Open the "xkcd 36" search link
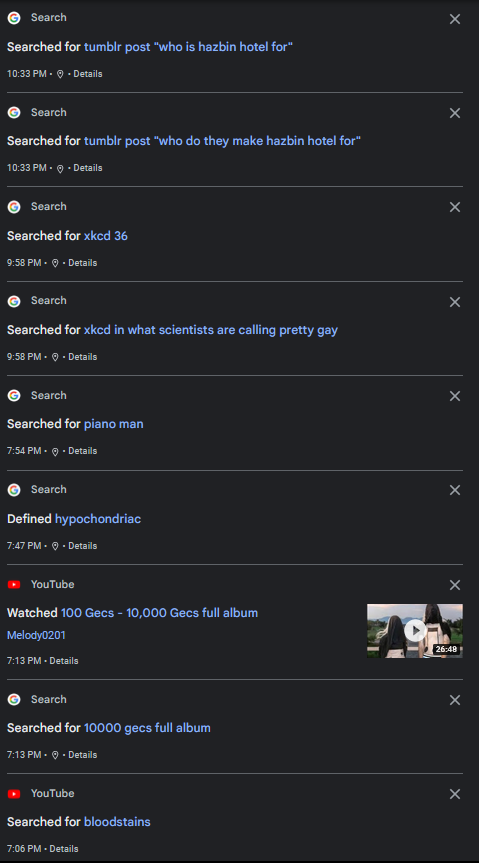The image size is (479, 863). pyautogui.click(x=106, y=236)
